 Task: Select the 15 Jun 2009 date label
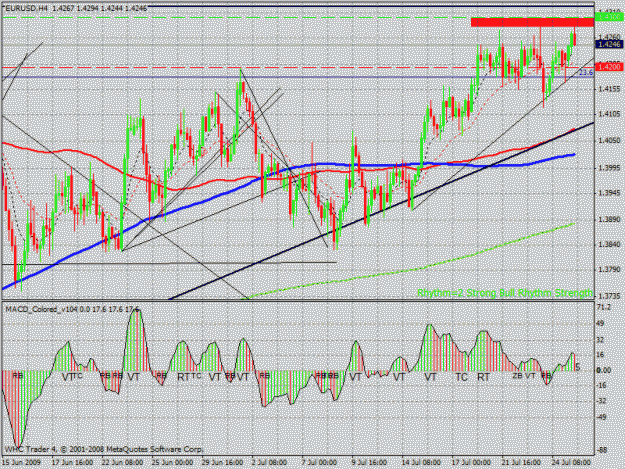click(x=21, y=463)
